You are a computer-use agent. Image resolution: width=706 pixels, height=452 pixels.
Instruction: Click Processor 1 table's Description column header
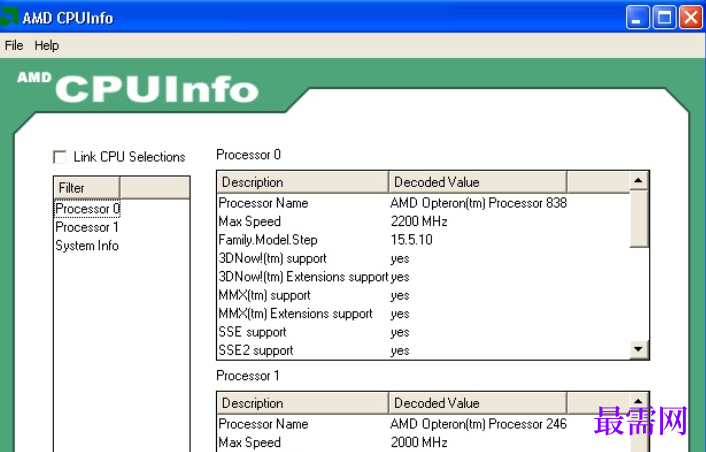302,403
